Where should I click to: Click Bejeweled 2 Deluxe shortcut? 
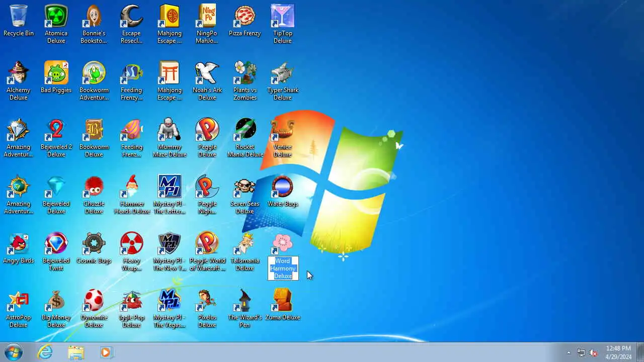pyautogui.click(x=56, y=130)
